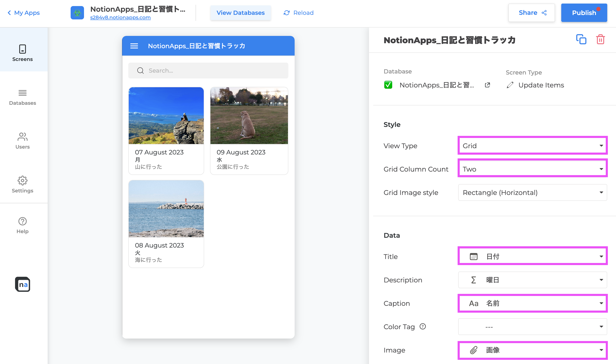Click the app title in preview header
This screenshot has width=616, height=364.
pyautogui.click(x=197, y=46)
